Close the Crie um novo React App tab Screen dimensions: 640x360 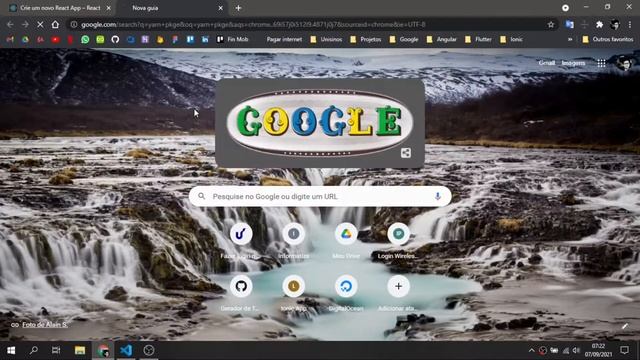[109, 8]
